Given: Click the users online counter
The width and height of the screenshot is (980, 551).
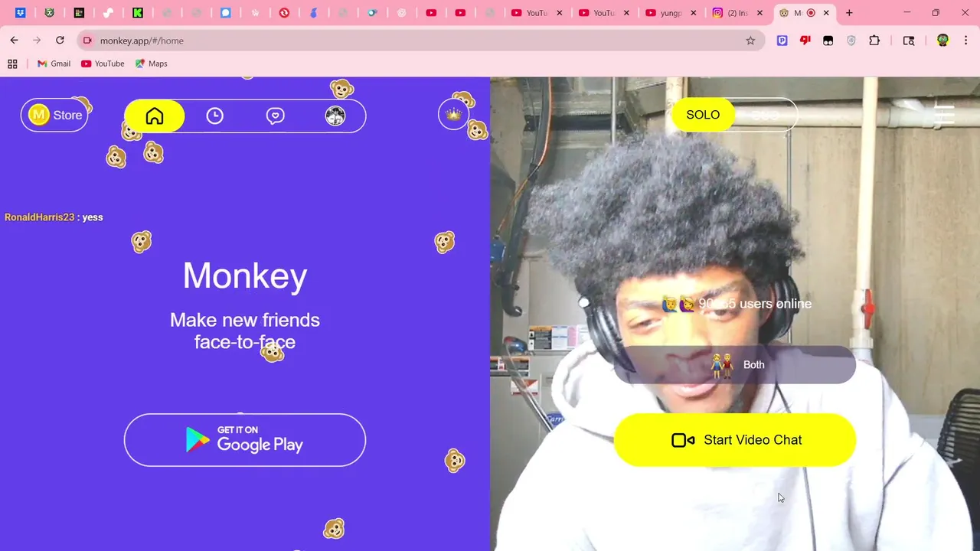Looking at the screenshot, I should (737, 304).
